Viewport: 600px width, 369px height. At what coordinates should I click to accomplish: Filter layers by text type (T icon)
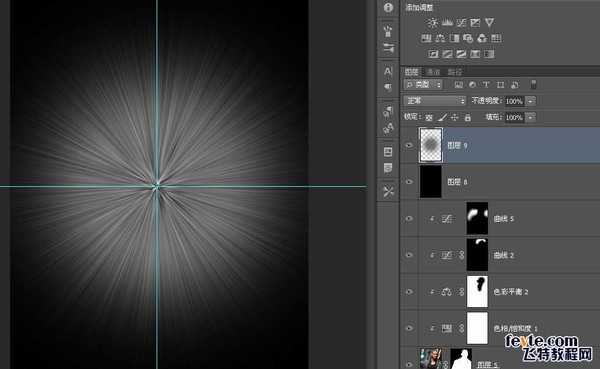(486, 85)
